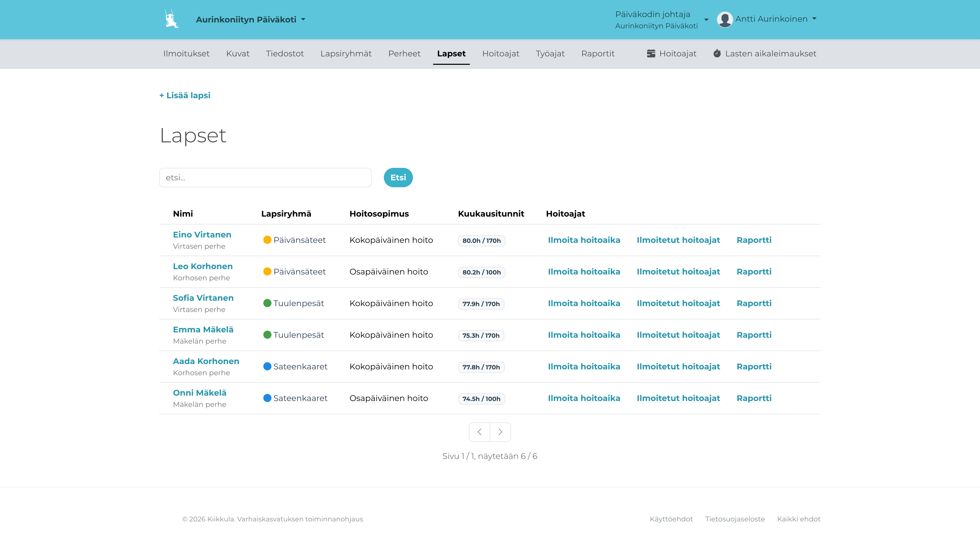Click the Etsi search button
The image size is (980, 551).
pos(398,178)
